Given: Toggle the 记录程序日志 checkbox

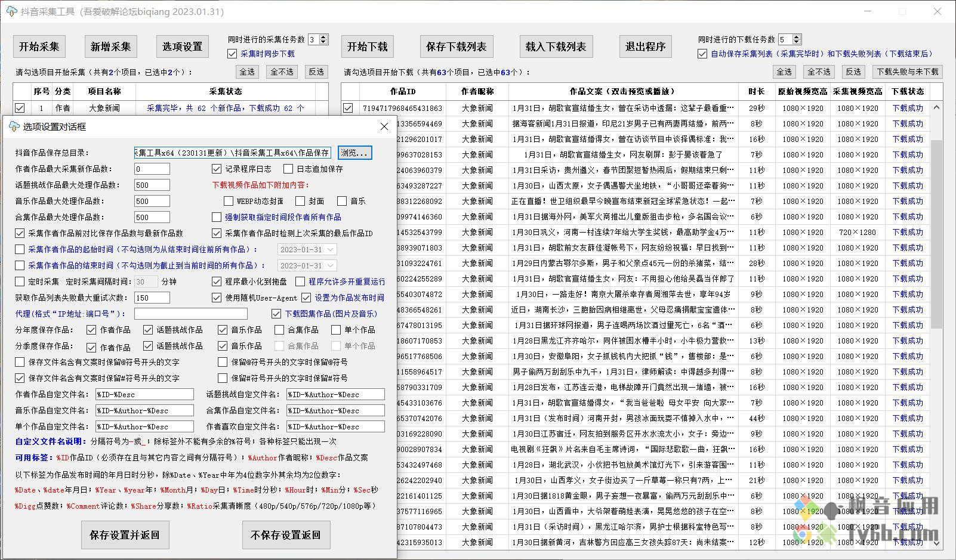Looking at the screenshot, I should tap(217, 169).
